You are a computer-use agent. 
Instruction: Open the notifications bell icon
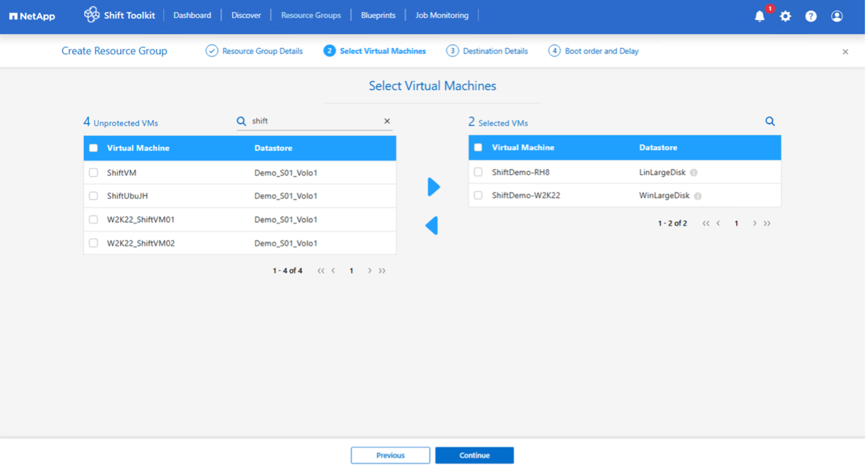point(760,16)
